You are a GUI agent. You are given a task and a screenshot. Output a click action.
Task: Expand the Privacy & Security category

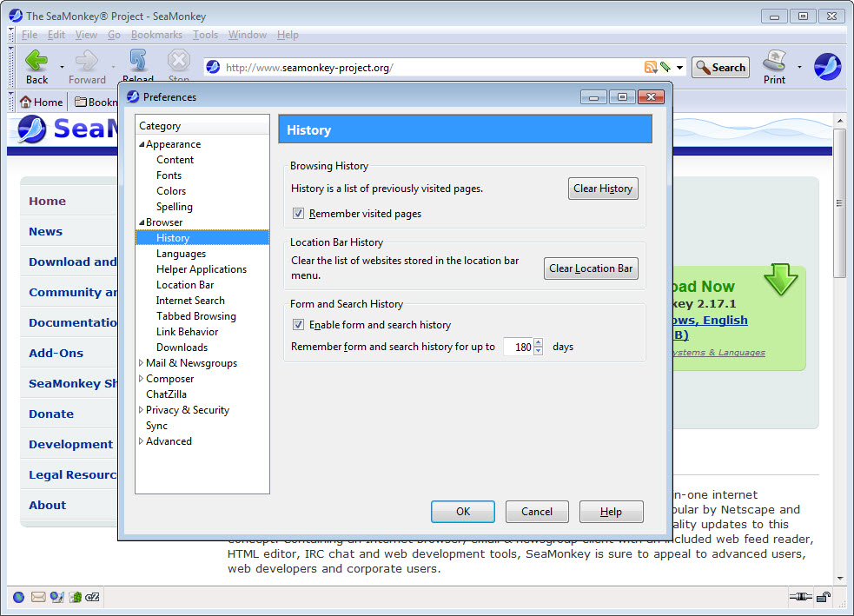pos(141,409)
